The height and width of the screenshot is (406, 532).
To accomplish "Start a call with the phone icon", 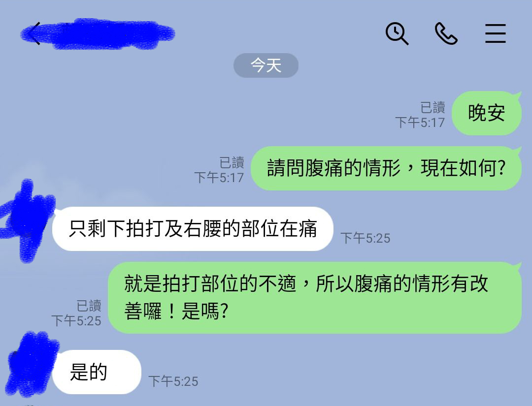I will point(446,33).
